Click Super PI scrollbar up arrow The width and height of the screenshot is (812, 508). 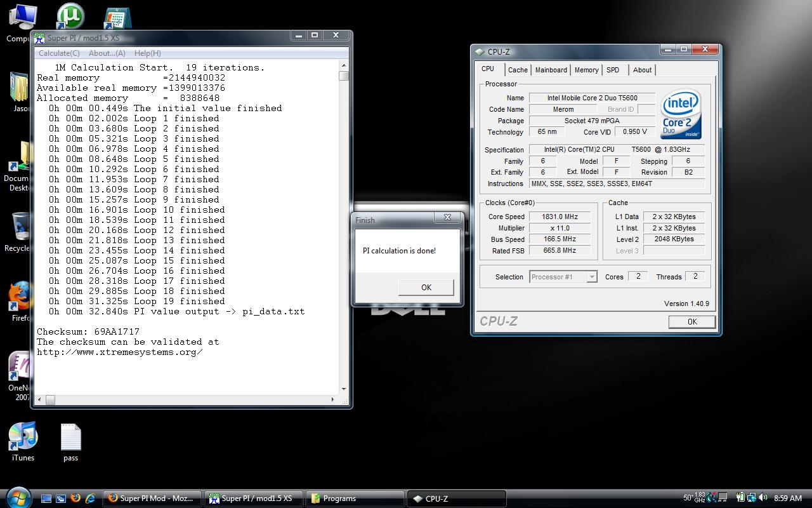[344, 65]
